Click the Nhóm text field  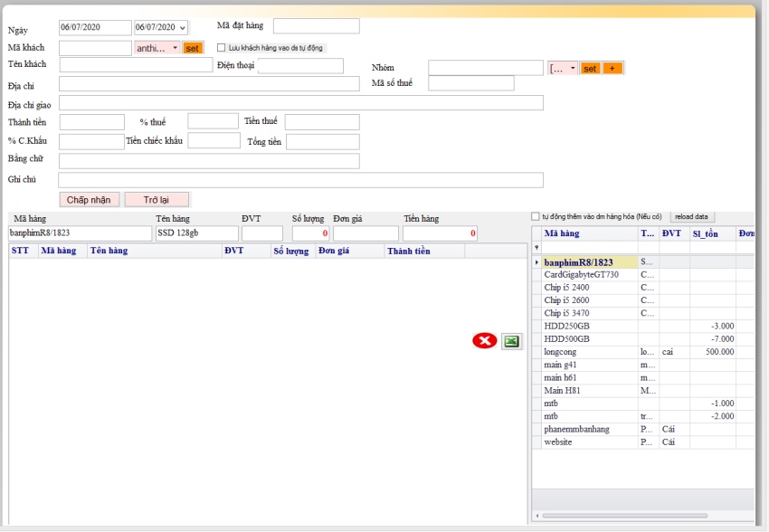(486, 68)
